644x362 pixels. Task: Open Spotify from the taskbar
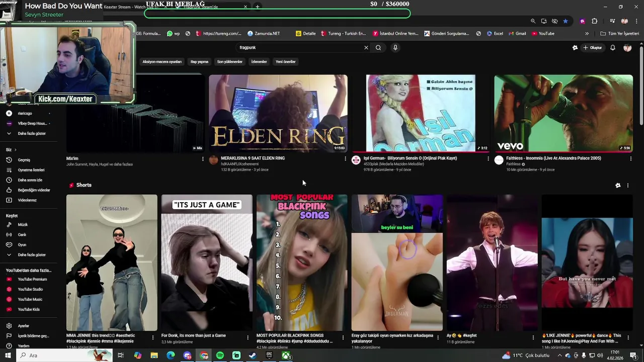tap(220, 355)
